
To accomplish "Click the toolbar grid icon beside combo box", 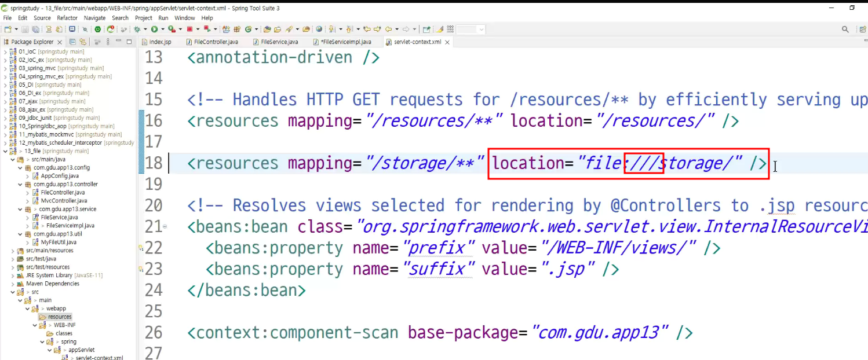I will [x=450, y=29].
